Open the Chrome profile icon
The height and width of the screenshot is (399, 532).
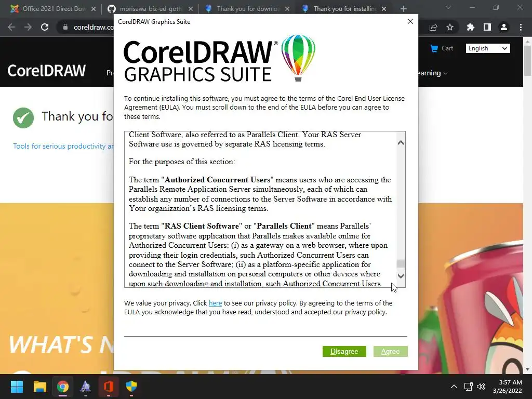(x=504, y=27)
